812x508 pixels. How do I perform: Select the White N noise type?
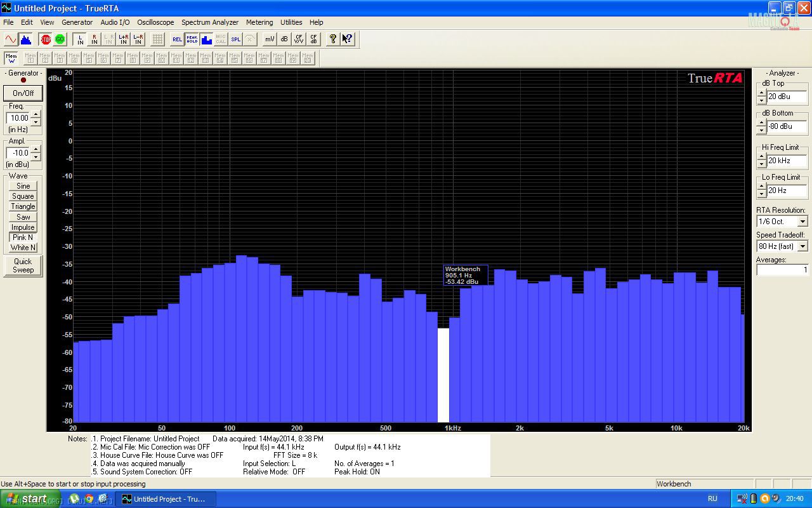pyautogui.click(x=23, y=247)
